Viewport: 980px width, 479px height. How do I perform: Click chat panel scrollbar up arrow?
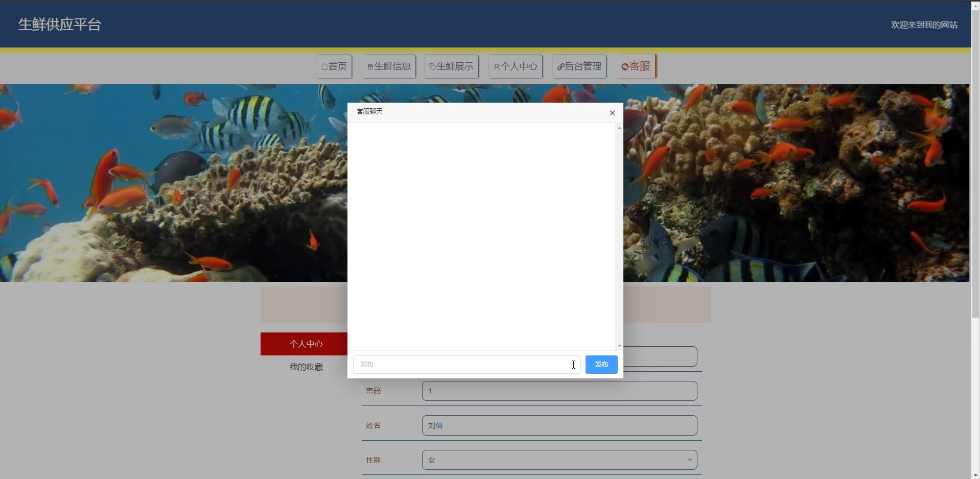[x=619, y=128]
